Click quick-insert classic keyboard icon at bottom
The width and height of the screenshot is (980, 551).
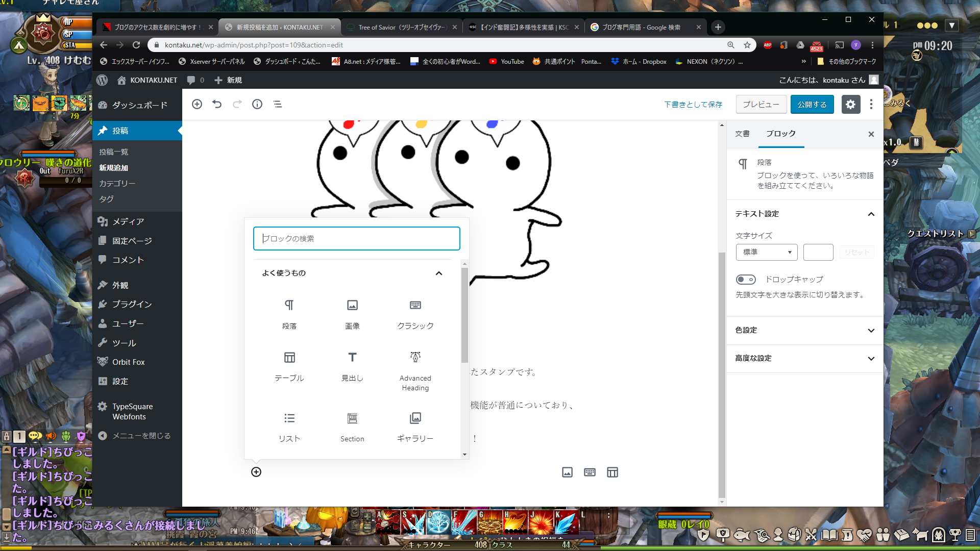click(x=590, y=472)
